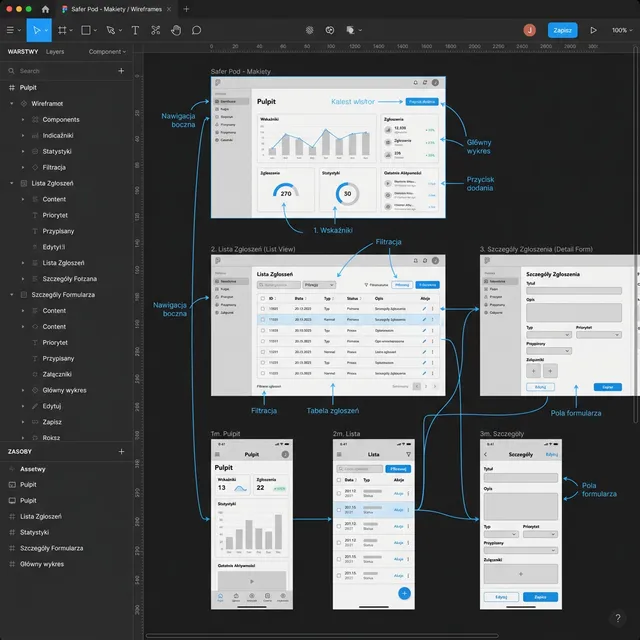The width and height of the screenshot is (640, 640).
Task: Click the Filtruj button in 2m. Lista
Action: 398,469
